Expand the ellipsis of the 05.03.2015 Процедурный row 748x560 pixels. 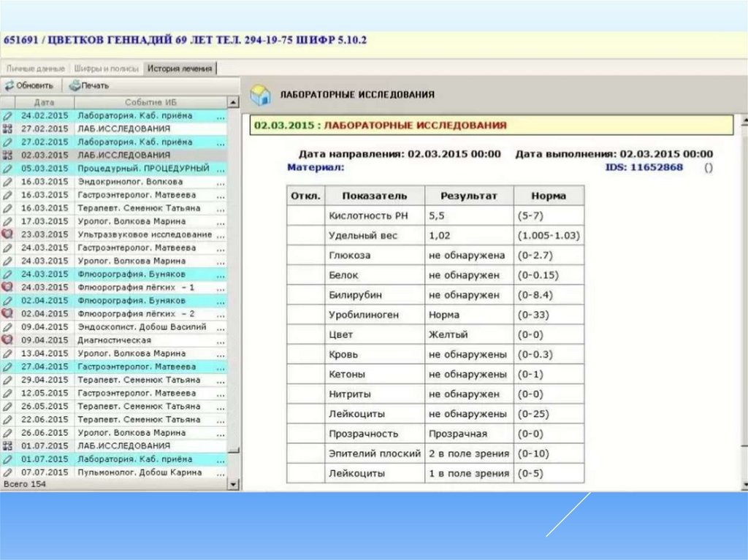pyautogui.click(x=221, y=170)
